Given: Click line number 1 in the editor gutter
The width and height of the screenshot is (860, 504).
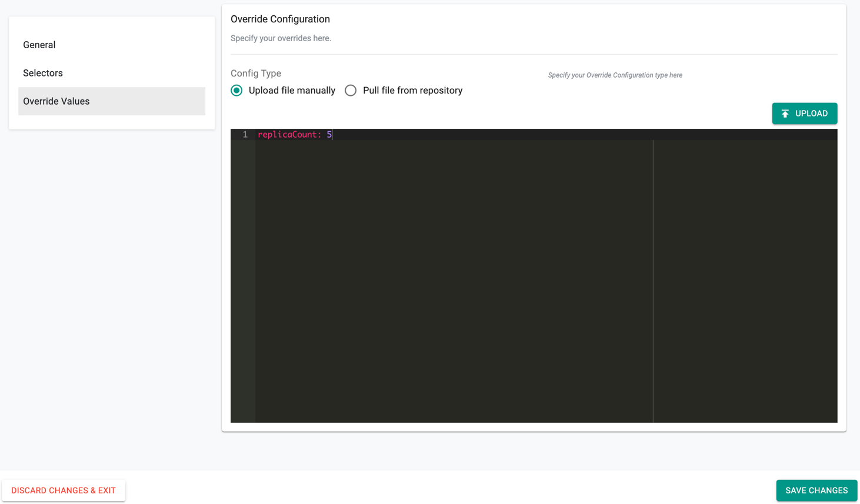Looking at the screenshot, I should click(245, 135).
